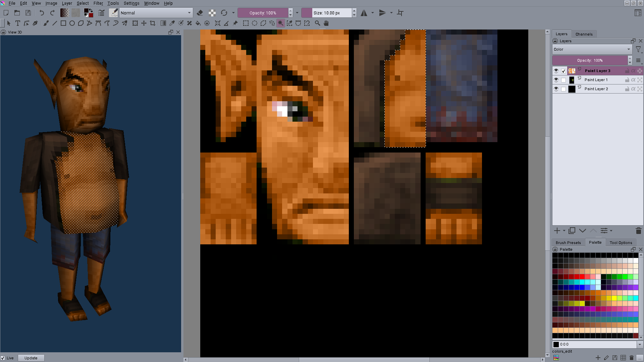Viewport: 644px width, 362px height.
Task: Hide Paint Layer 3 with its eye icon
Action: click(556, 71)
